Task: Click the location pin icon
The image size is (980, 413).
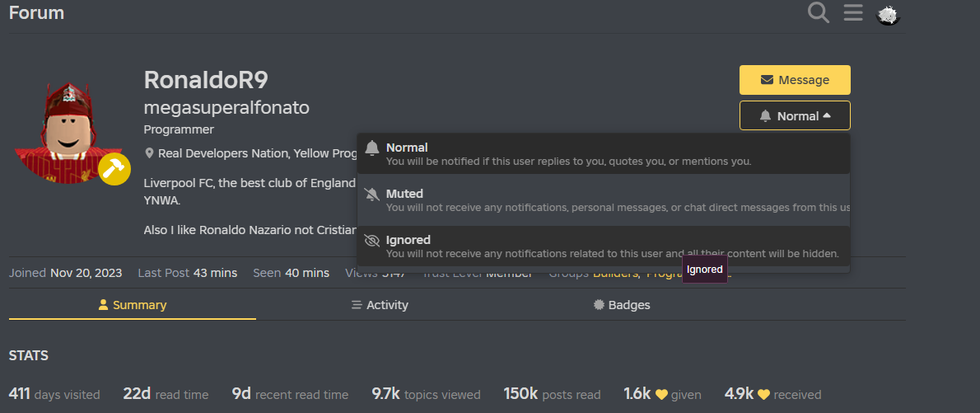Action: (x=150, y=153)
